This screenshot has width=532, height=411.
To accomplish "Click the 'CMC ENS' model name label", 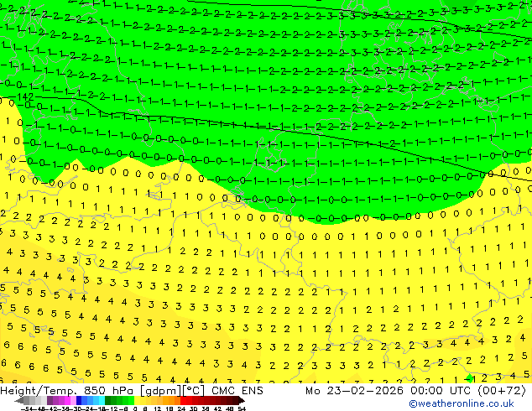I will click(x=237, y=391).
